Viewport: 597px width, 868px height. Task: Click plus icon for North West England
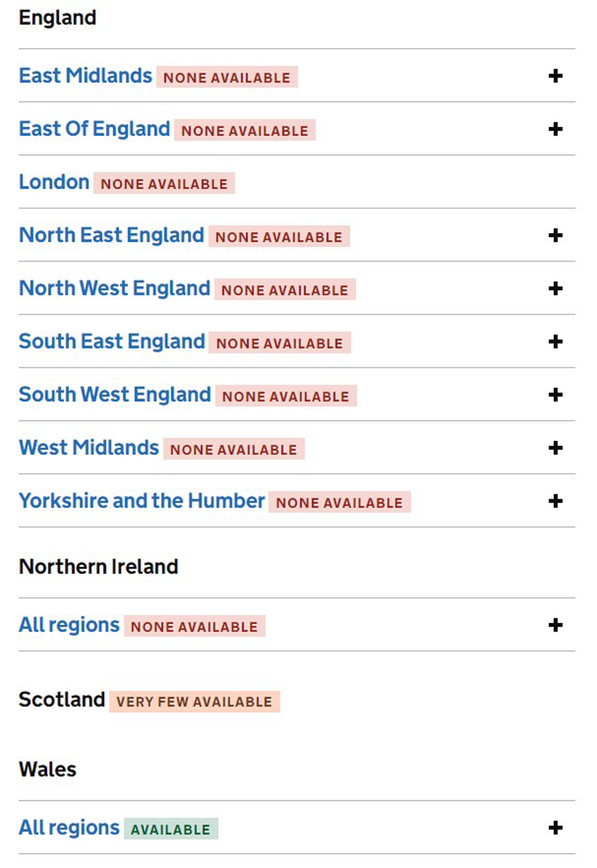(x=556, y=289)
